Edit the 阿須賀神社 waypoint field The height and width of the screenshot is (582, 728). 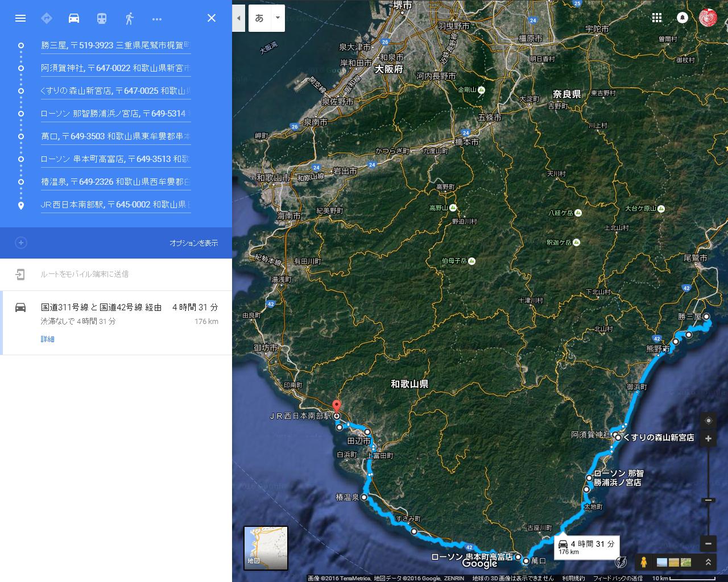point(115,68)
